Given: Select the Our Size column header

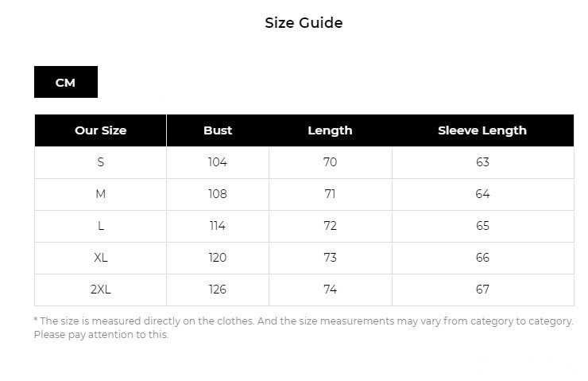Looking at the screenshot, I should pos(101,130).
